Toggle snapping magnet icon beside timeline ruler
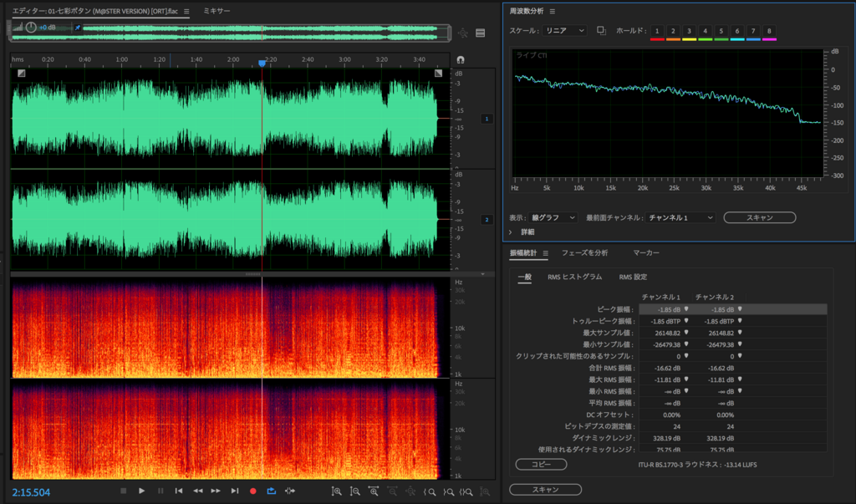The image size is (856, 504). (x=461, y=59)
